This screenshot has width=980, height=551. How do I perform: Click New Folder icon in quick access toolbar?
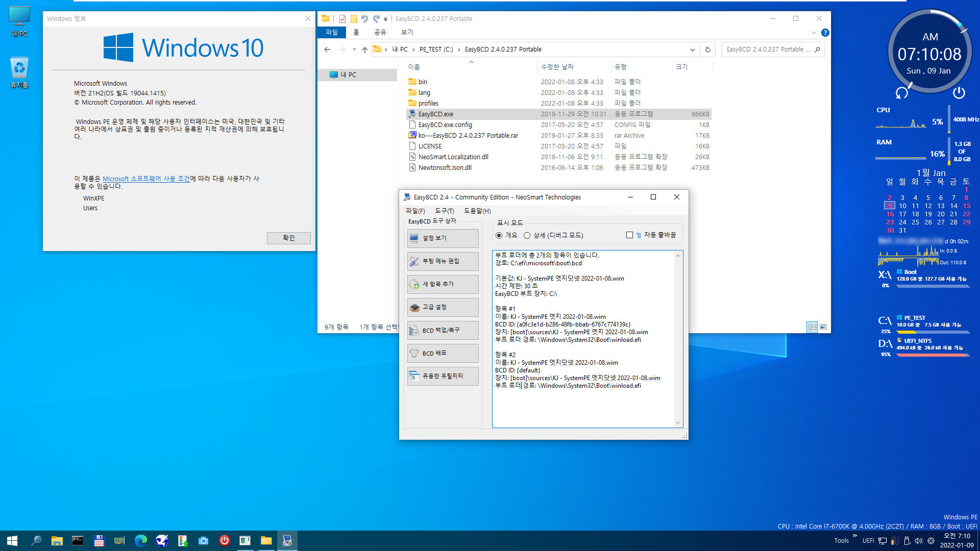coord(353,19)
